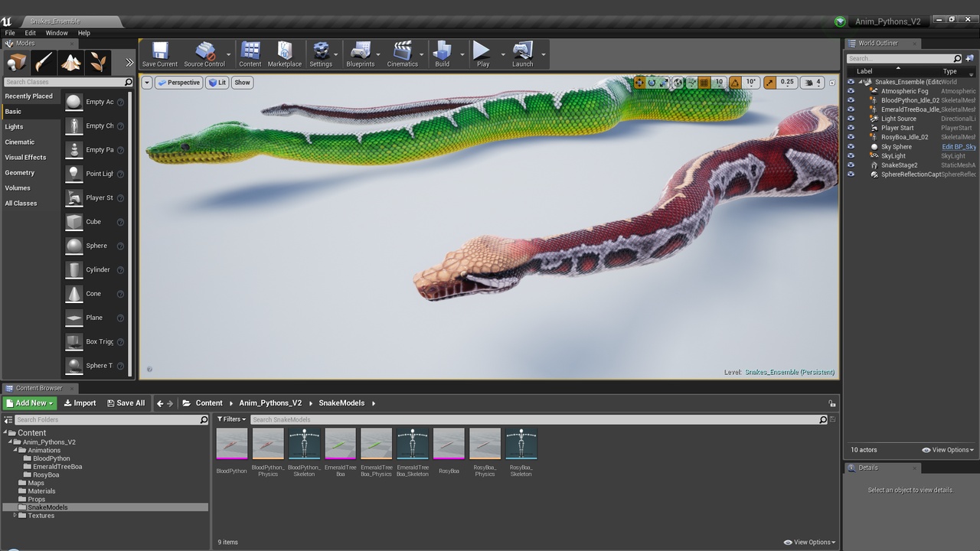The height and width of the screenshot is (551, 980).
Task: Open the Edit menu
Action: [31, 33]
